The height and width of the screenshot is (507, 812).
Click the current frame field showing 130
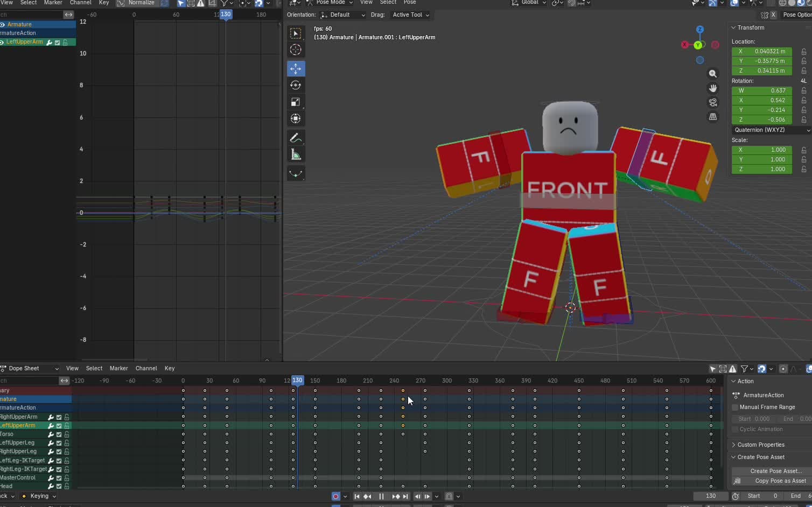pyautogui.click(x=711, y=496)
